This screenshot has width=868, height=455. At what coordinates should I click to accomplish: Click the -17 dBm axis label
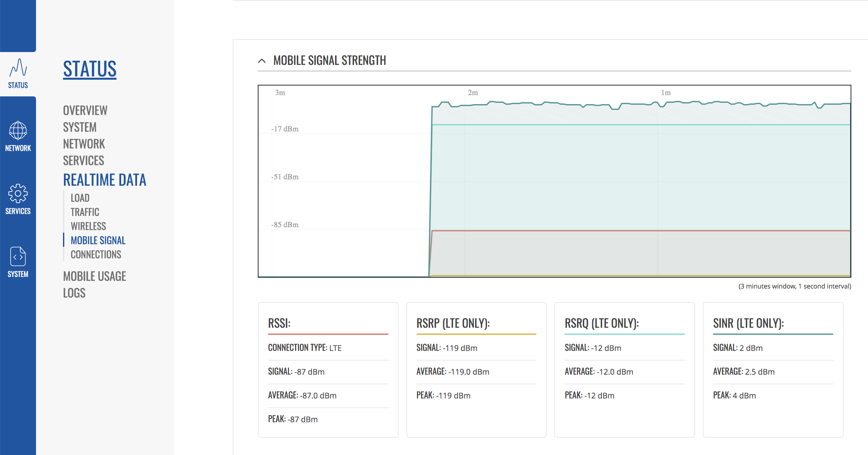(x=285, y=129)
